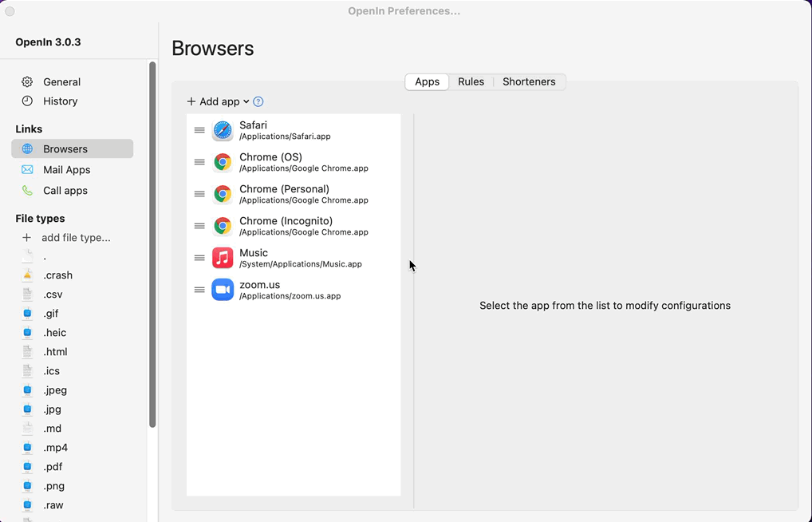Screen dimensions: 812x522
Task: Switch to the Rules tab
Action: click(471, 82)
